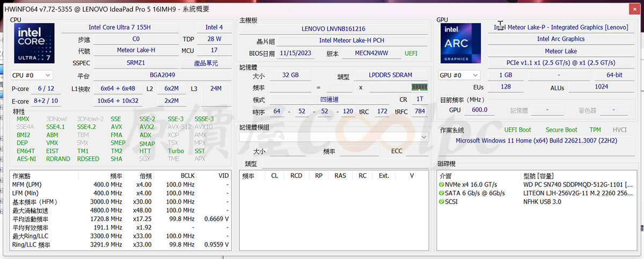Click the 1 GB GPU memory field
Screen dimensions: 644x259
(506, 76)
